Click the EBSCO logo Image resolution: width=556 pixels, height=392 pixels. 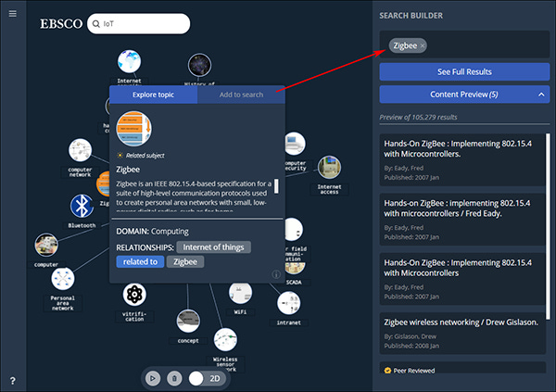[61, 24]
